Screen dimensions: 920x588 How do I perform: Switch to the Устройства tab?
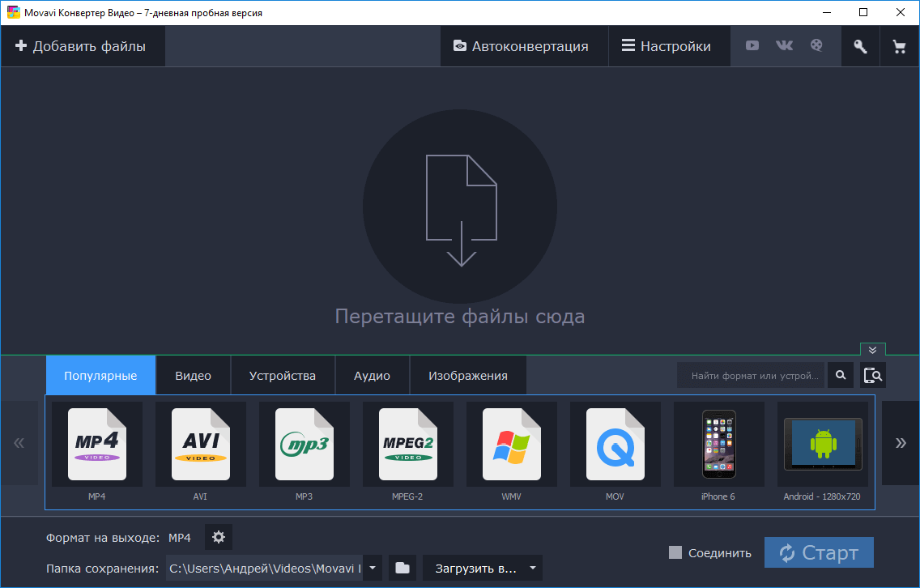283,375
